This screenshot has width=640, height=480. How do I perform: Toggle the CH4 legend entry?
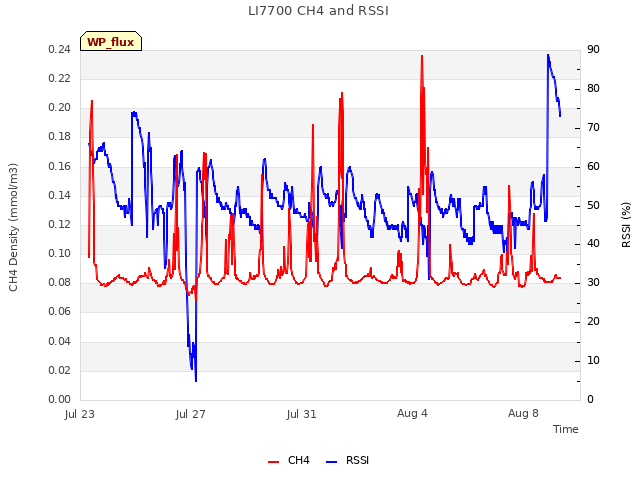[289, 460]
